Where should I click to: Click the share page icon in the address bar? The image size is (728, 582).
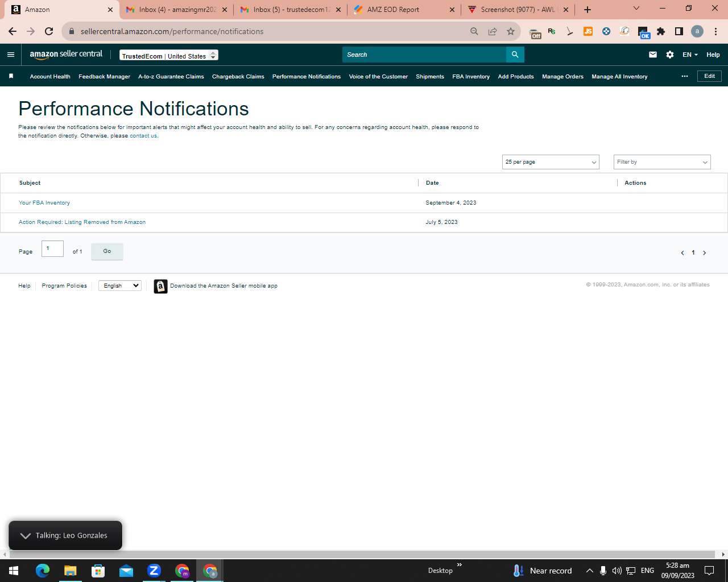pyautogui.click(x=493, y=31)
